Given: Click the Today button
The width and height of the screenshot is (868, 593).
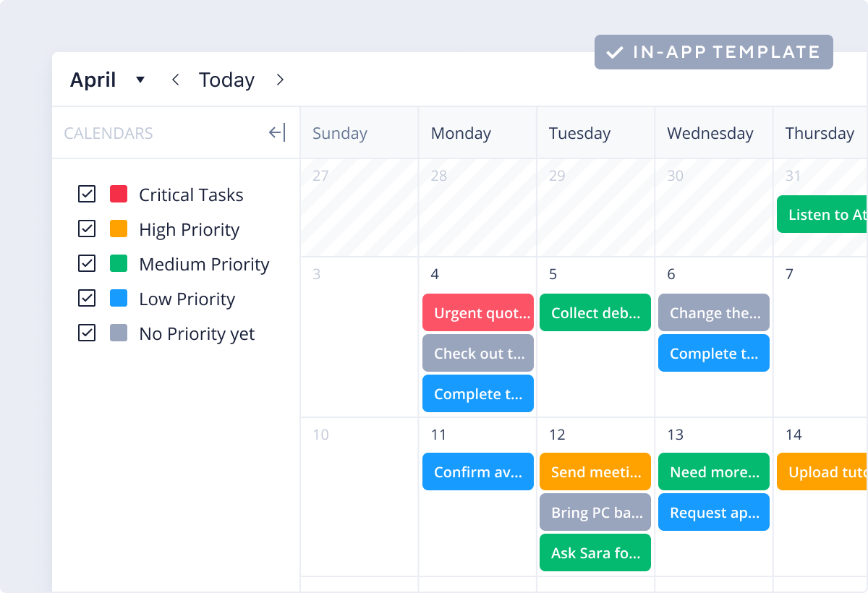Looking at the screenshot, I should [226, 80].
